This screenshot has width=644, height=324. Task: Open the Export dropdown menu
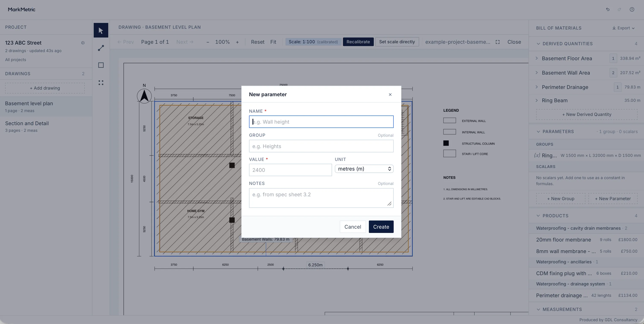coord(623,28)
